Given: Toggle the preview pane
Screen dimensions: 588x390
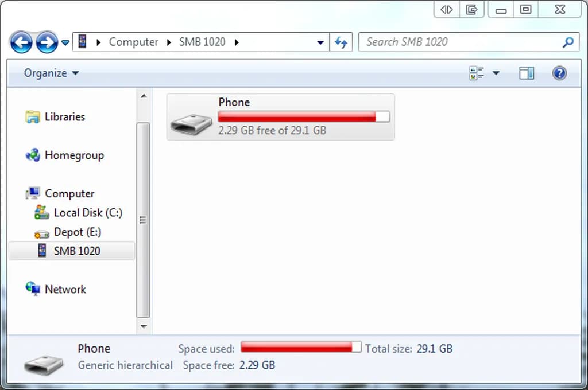Looking at the screenshot, I should pyautogui.click(x=527, y=73).
